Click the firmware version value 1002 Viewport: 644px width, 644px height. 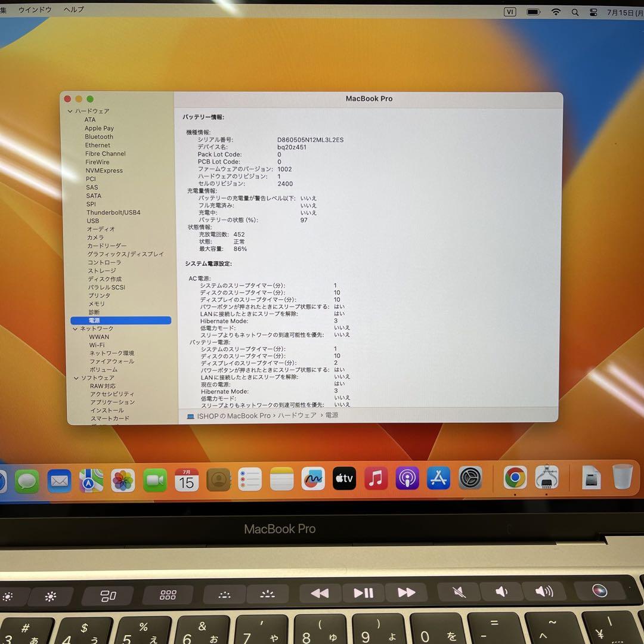tap(284, 169)
